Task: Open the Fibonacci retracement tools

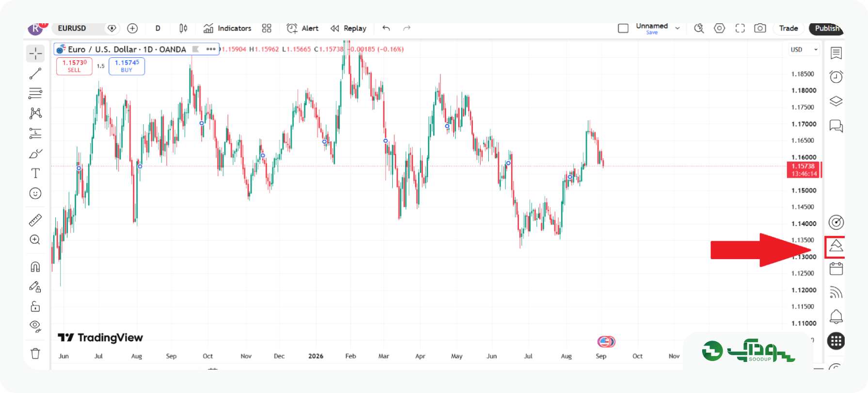Action: tap(35, 93)
